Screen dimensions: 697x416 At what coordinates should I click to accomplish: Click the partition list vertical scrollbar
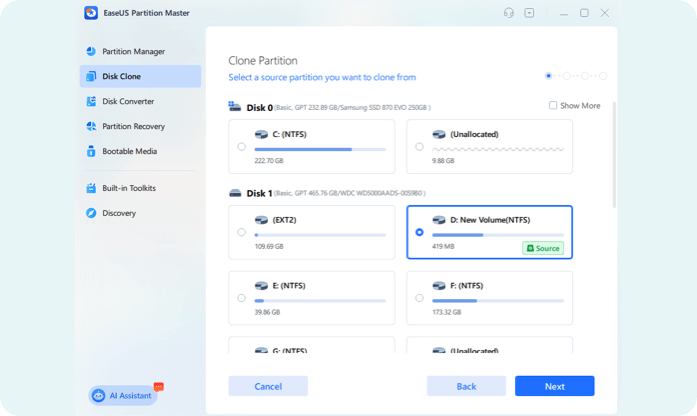click(x=614, y=155)
